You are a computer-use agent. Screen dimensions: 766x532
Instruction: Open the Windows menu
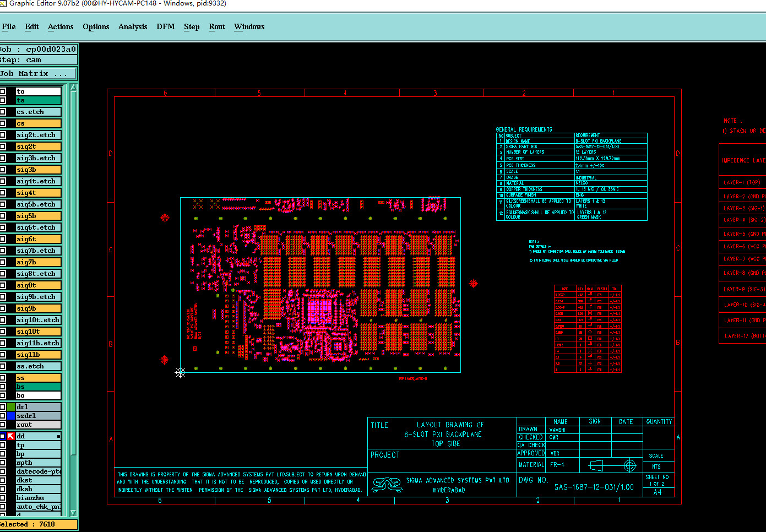249,26
